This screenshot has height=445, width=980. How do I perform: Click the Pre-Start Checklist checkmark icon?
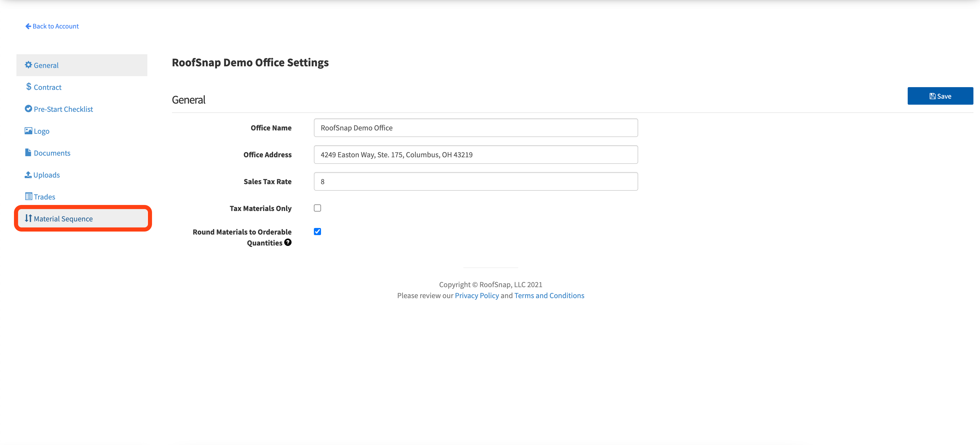[x=28, y=109]
